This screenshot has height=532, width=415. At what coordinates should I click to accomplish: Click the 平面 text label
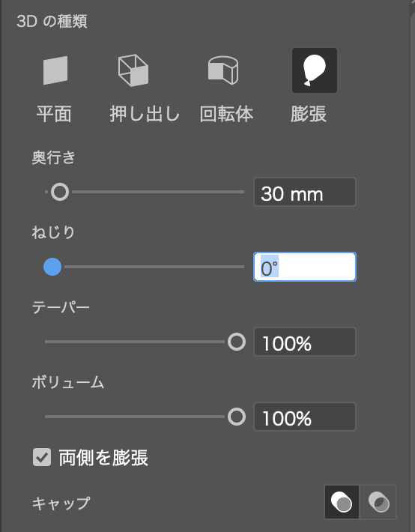(54, 114)
